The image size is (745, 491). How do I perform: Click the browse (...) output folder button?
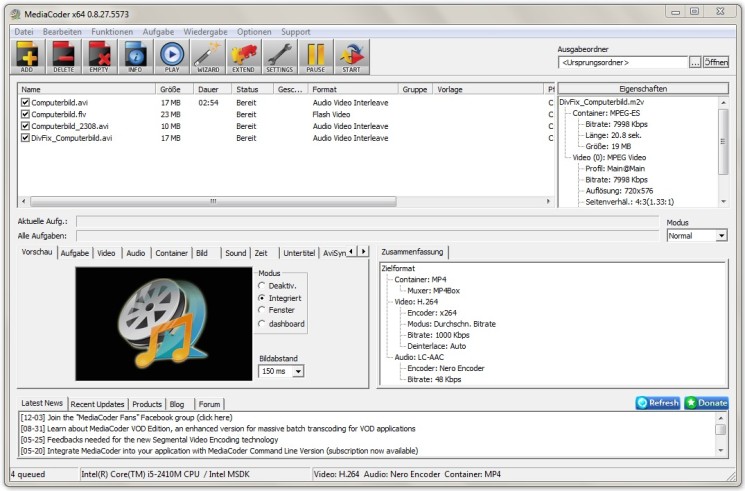click(695, 62)
